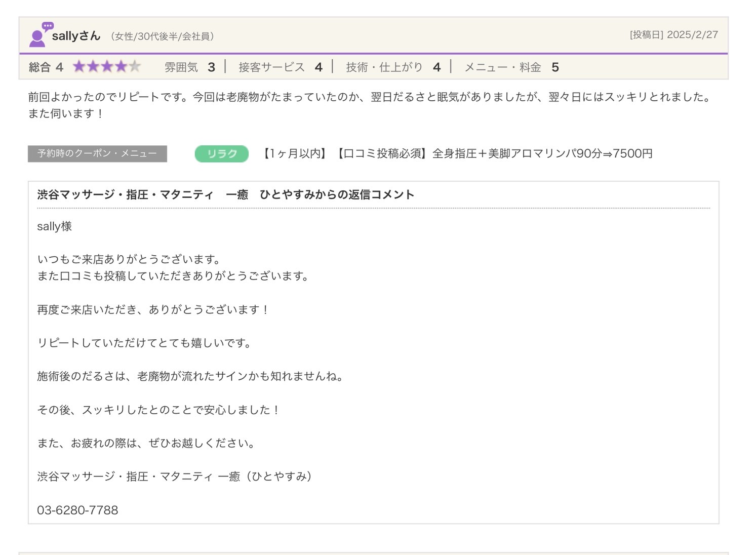
Task: Click the line リピートしていただけてとても嬉しいです。
Action: (x=145, y=343)
